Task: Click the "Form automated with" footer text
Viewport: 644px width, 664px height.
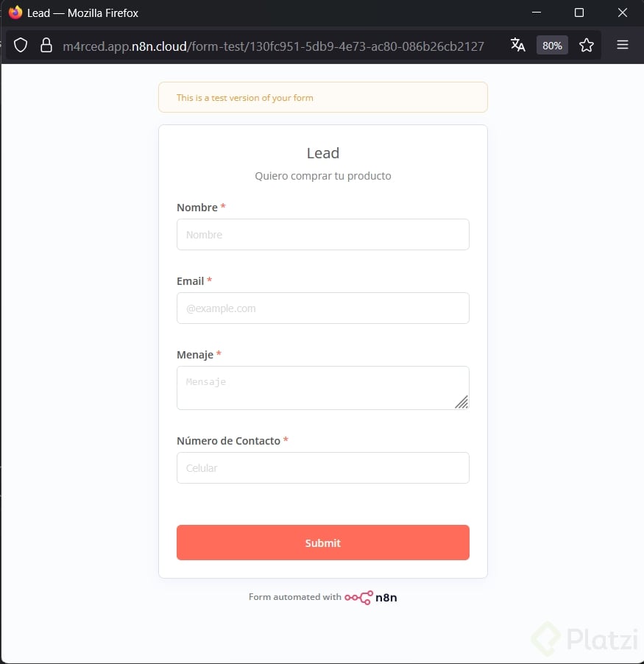Action: pos(294,597)
